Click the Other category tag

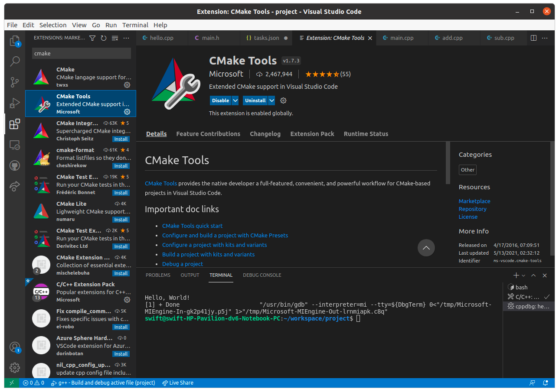point(467,170)
